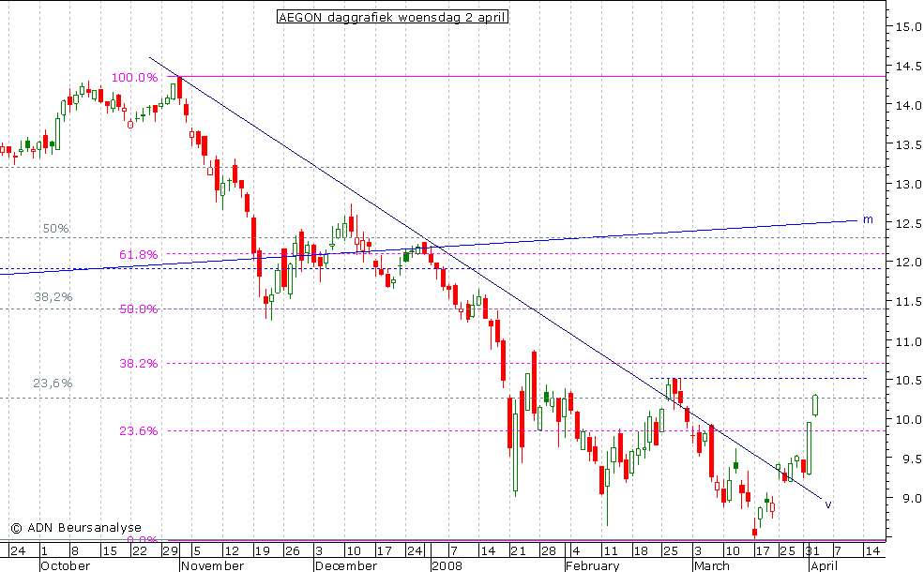Select the "13.5" price axis value
The image size is (924, 572).
[x=908, y=145]
